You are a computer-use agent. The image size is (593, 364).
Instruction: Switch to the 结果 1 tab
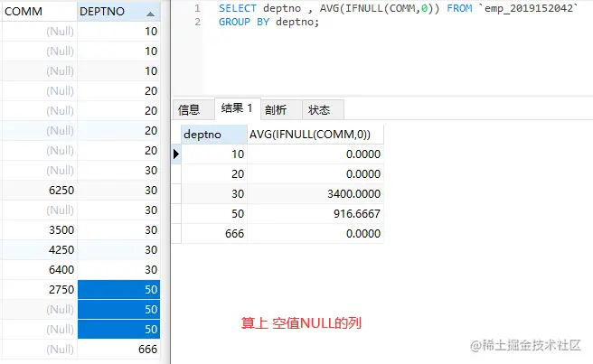click(237, 109)
